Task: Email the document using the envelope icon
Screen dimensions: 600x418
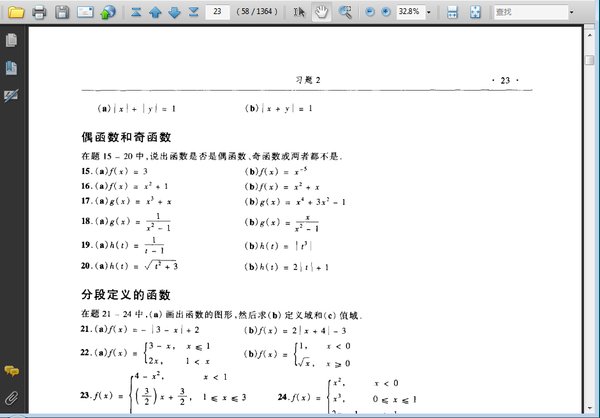Action: (85, 12)
